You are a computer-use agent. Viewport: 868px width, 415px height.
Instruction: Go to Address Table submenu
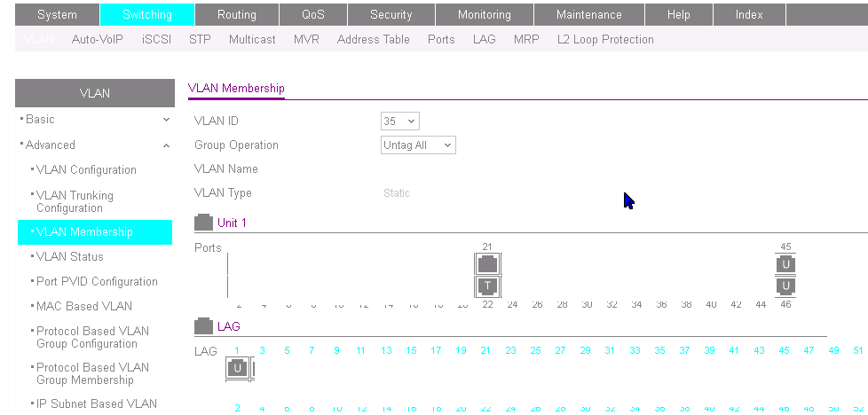(x=374, y=39)
